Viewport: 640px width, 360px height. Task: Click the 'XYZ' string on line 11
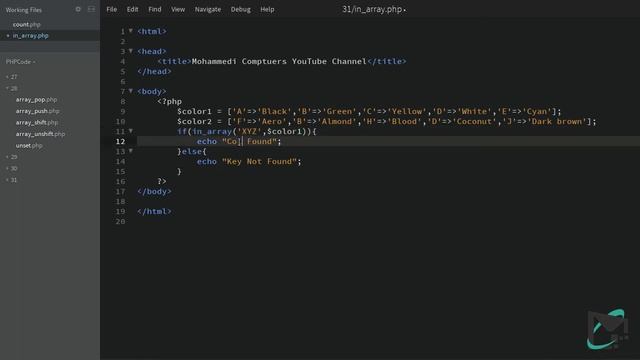249,131
